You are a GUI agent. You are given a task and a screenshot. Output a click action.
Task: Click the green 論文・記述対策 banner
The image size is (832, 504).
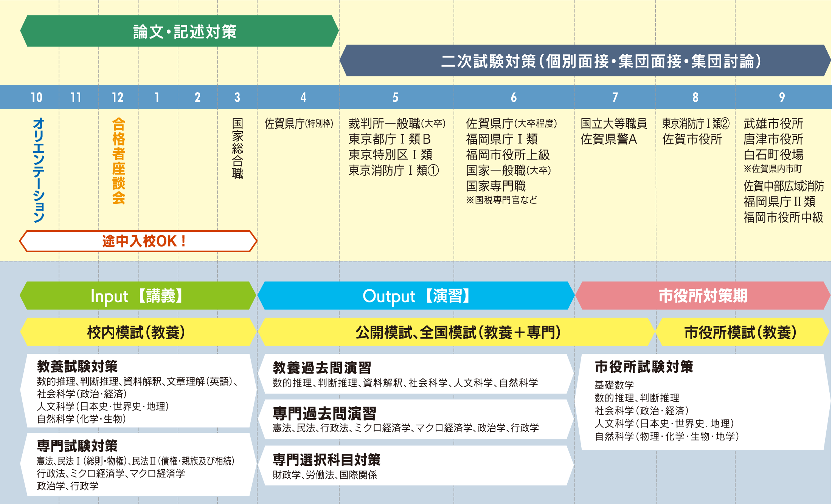[x=179, y=31]
